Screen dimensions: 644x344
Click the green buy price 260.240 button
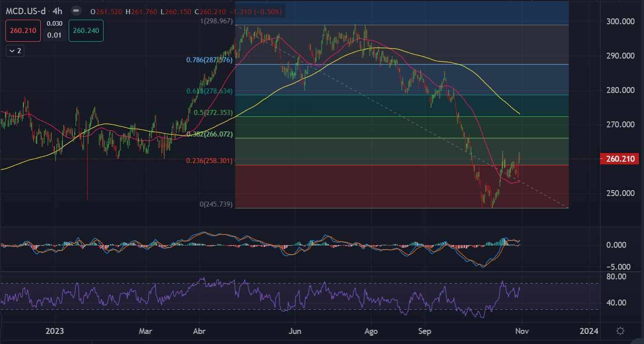(x=86, y=31)
